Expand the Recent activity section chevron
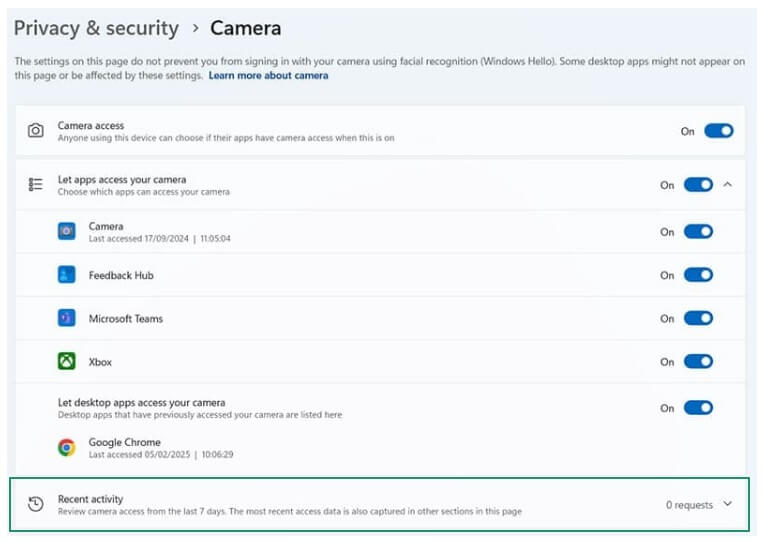 click(x=727, y=504)
